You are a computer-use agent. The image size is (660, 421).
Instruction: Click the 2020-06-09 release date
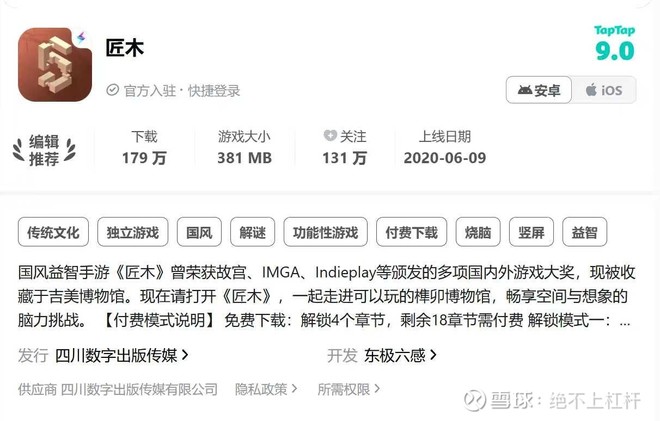click(445, 158)
